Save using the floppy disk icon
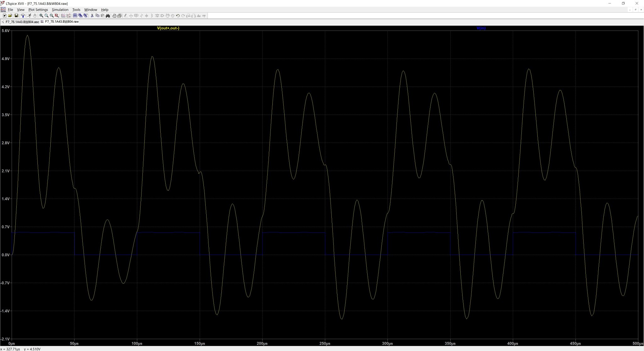This screenshot has height=351, width=644. pyautogui.click(x=16, y=16)
